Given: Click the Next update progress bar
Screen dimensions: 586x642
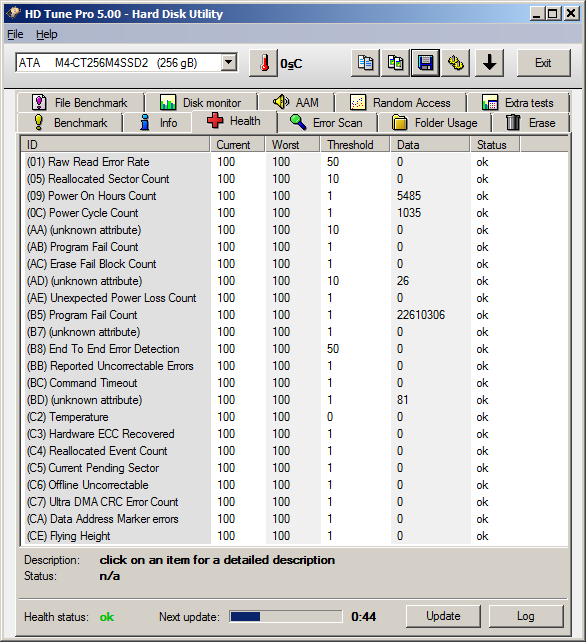Looking at the screenshot, I should click(x=286, y=616).
